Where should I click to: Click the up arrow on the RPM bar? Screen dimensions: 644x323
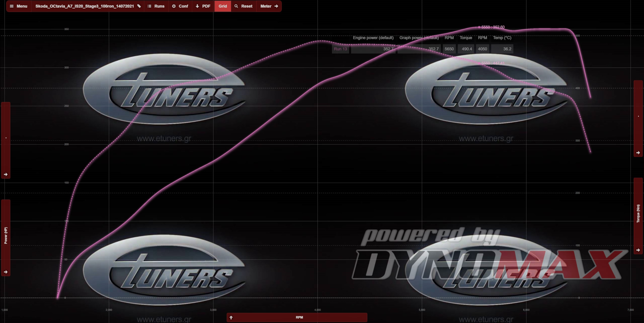(231, 317)
